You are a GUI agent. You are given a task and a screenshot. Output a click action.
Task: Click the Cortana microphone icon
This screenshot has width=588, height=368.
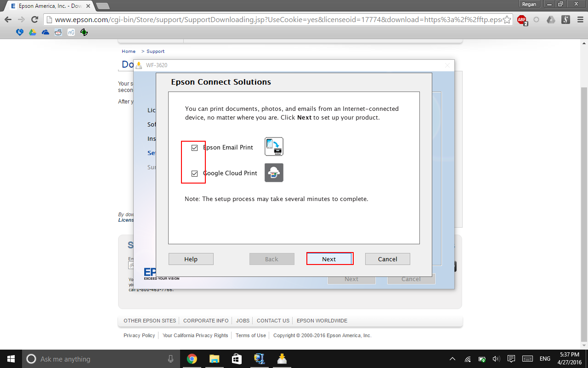pyautogui.click(x=171, y=359)
